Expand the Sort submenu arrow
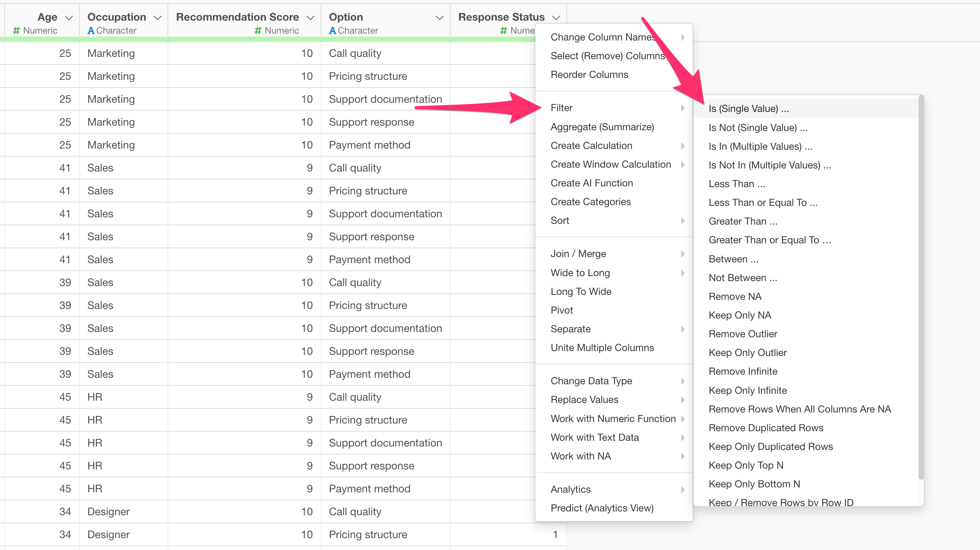The height and width of the screenshot is (550, 980). click(x=683, y=220)
